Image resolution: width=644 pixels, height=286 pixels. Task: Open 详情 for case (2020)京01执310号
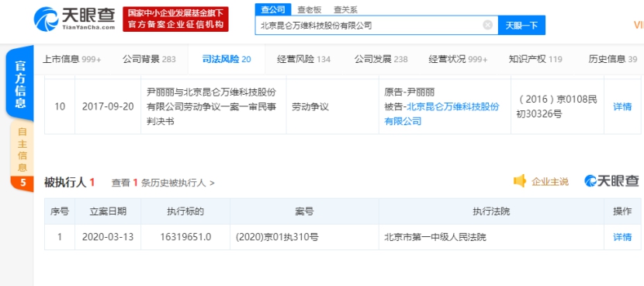pos(622,237)
